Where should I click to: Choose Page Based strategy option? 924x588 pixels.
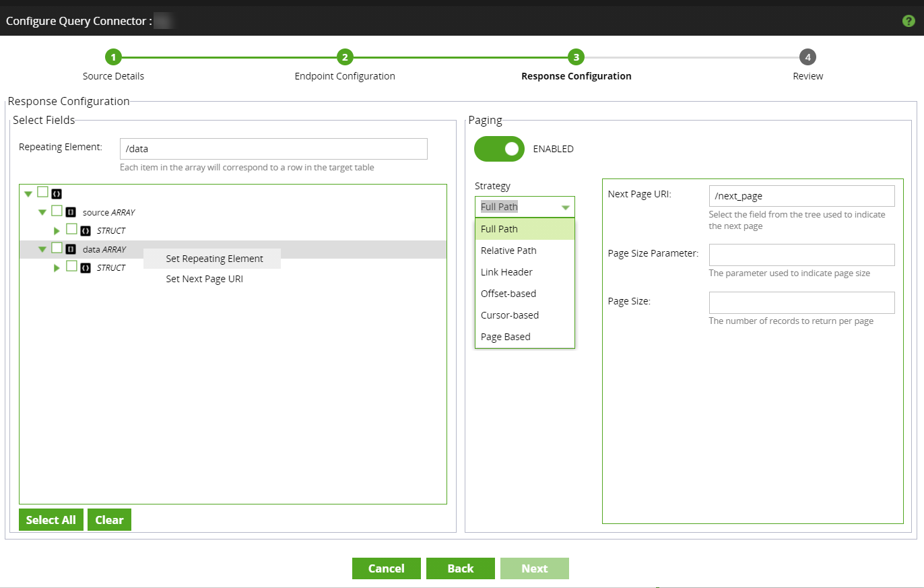[525, 337]
